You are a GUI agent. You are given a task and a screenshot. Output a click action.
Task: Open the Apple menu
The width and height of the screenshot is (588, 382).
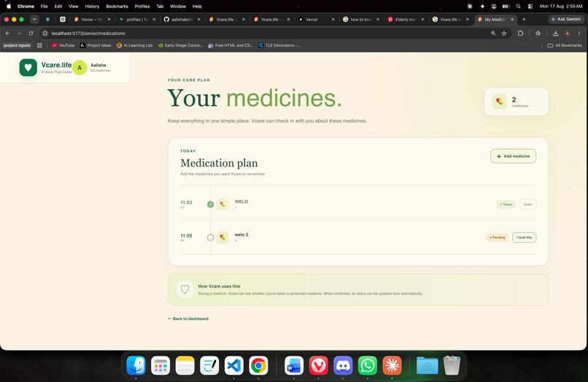pos(9,7)
